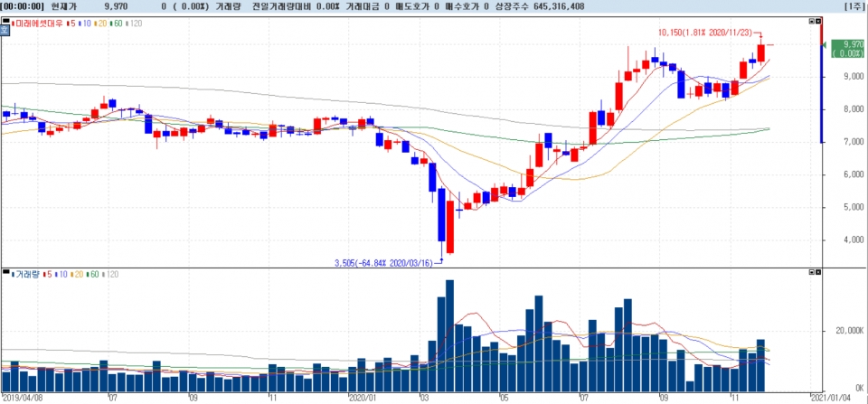Select the 20-period MA legend in price panel

click(x=100, y=23)
